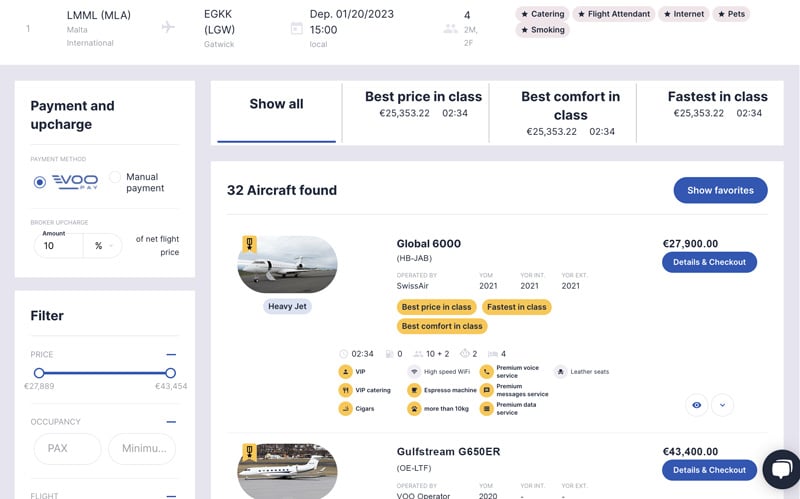Click the departure calendar icon
800x499 pixels.
coord(296,29)
